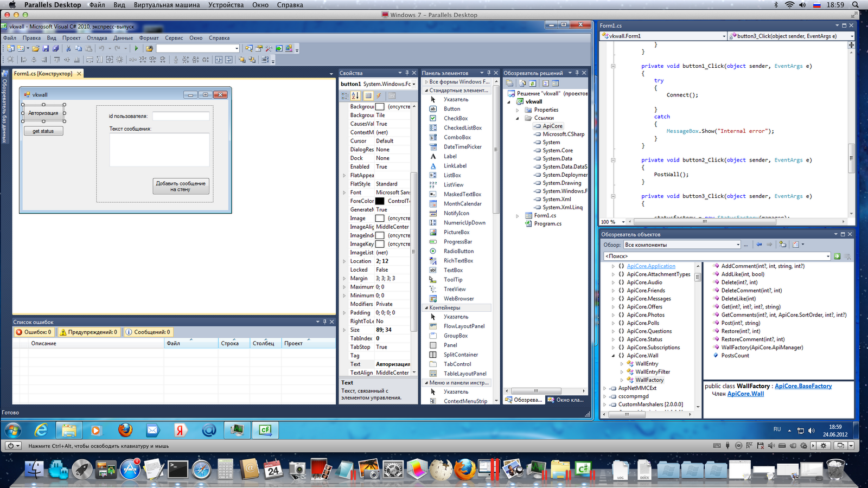This screenshot has height=488, width=868.
Task: Choose the WebBrowser toolbox control
Action: tap(458, 299)
